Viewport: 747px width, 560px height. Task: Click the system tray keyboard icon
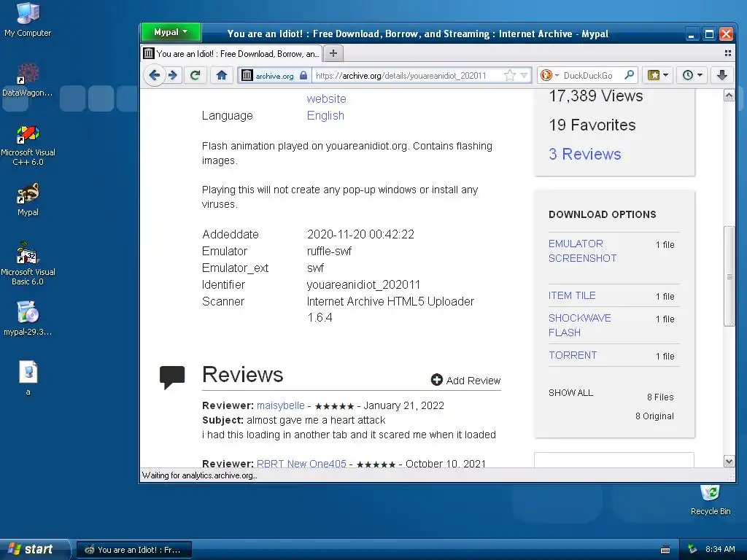665,550
